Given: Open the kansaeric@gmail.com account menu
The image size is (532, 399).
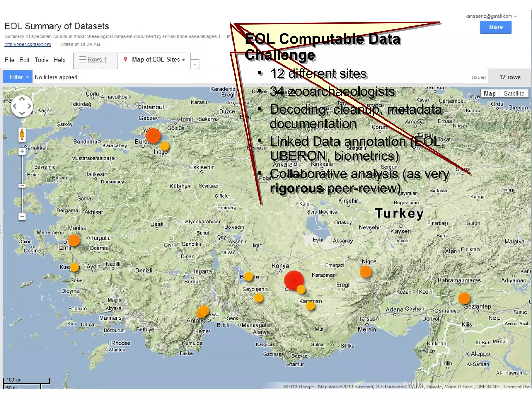Looking at the screenshot, I should 491,16.
